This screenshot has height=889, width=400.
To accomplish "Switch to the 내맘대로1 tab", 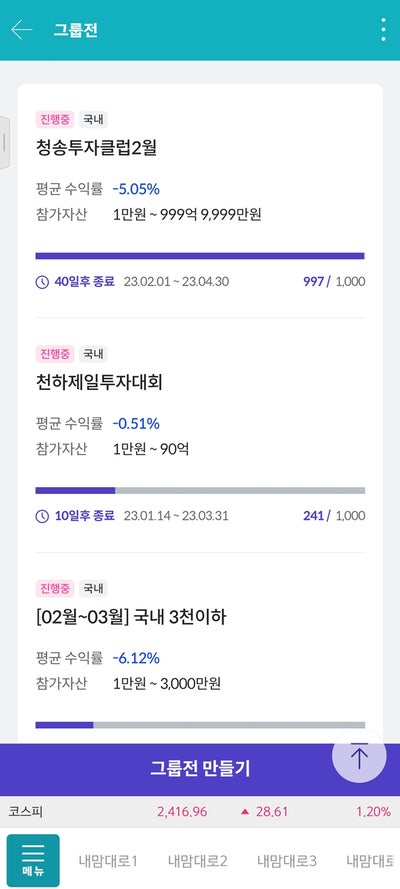I will (x=108, y=861).
